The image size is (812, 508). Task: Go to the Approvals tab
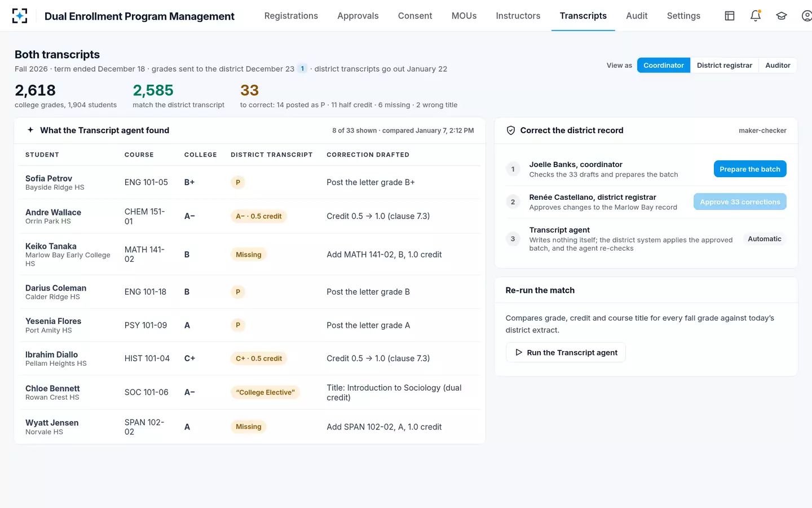pos(358,16)
